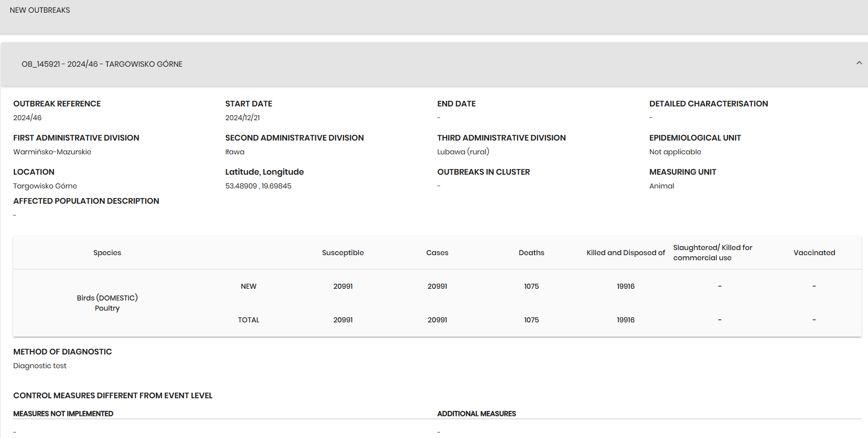This screenshot has width=868, height=438.
Task: Click the OB_145921 Targowisko Górne accordion header
Action: click(x=102, y=64)
